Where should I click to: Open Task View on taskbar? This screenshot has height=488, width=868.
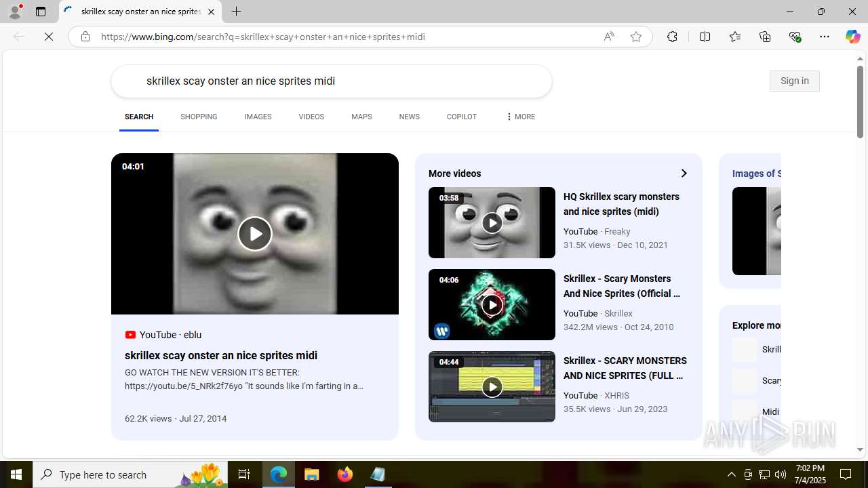pyautogui.click(x=244, y=474)
